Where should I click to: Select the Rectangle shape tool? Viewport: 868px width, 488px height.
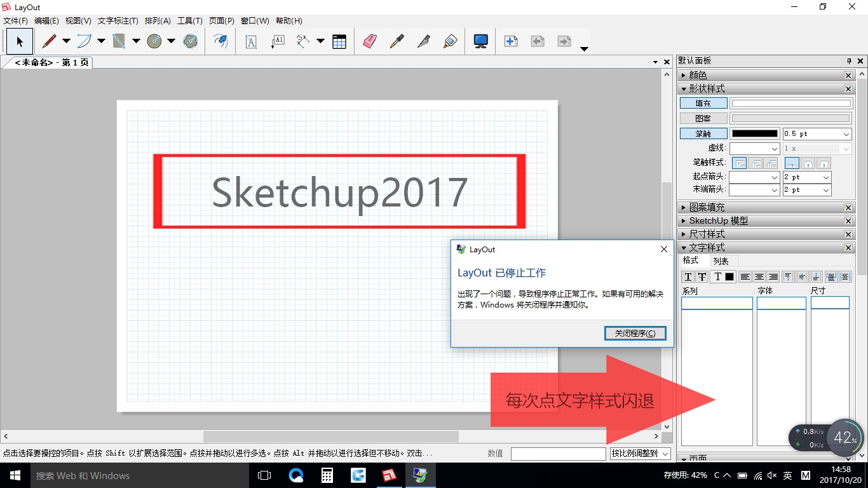[x=119, y=41]
